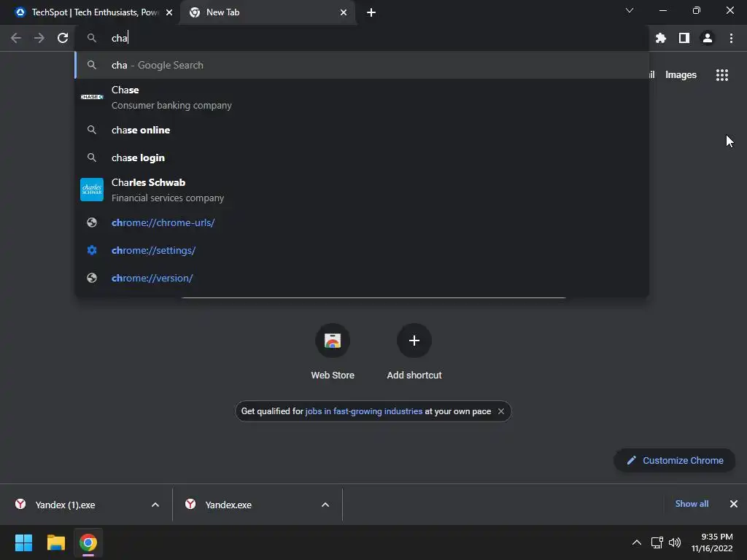Open the Windows Start menu
This screenshot has height=560, width=747.
pyautogui.click(x=23, y=542)
